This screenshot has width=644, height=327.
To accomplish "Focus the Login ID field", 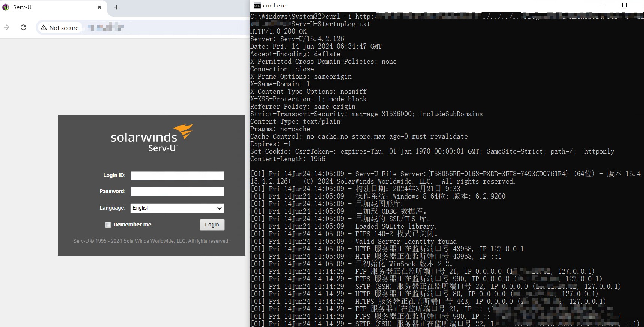I will 177,176.
